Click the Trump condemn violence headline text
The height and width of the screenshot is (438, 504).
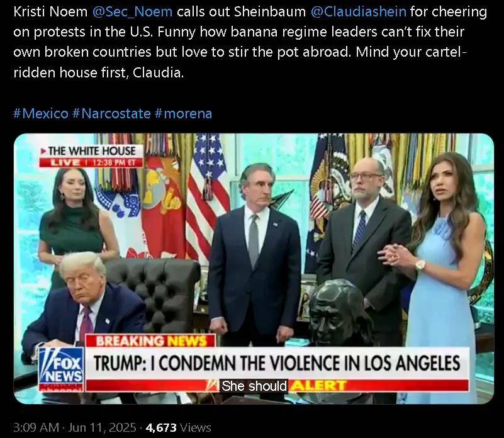277,363
